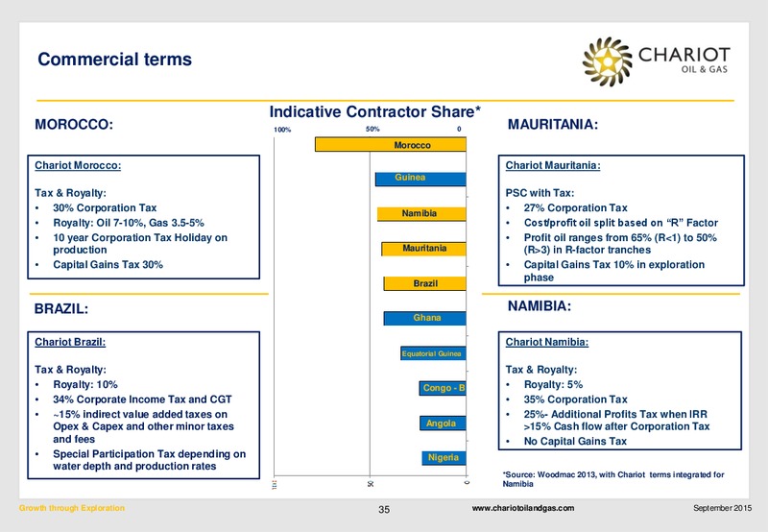Screen dimensions: 768x532
Task: Click 'Special Participation Tax' bullet
Action: pos(150,460)
